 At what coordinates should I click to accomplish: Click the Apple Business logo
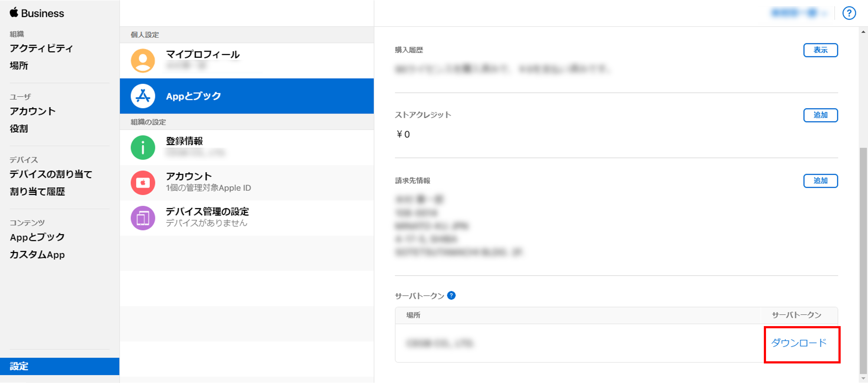(37, 13)
